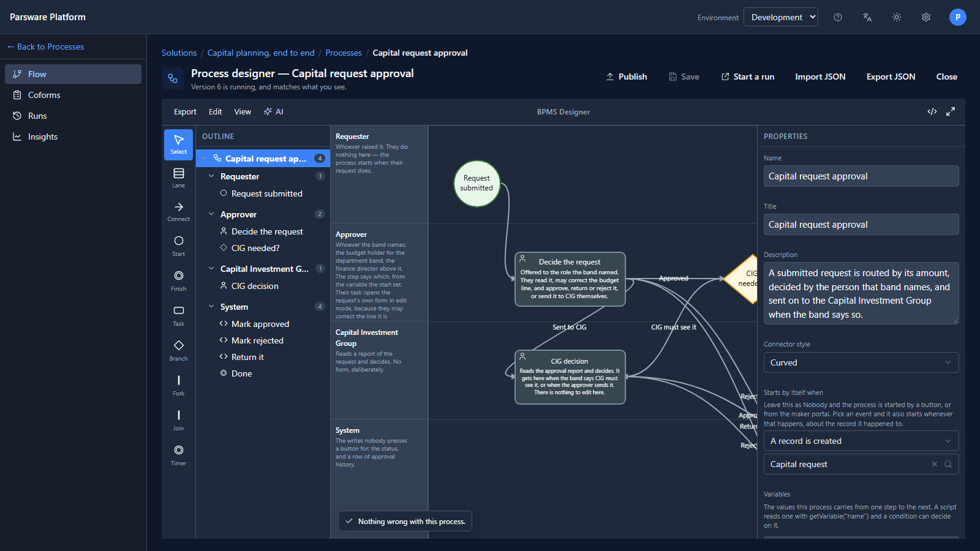Collapse the Approver outline group
980x551 pixels.
pyautogui.click(x=211, y=214)
